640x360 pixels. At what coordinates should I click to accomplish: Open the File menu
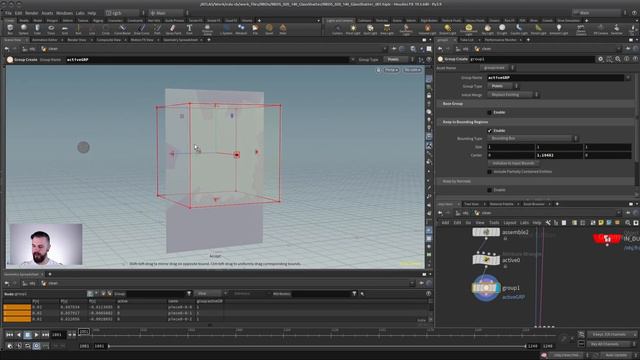8,13
